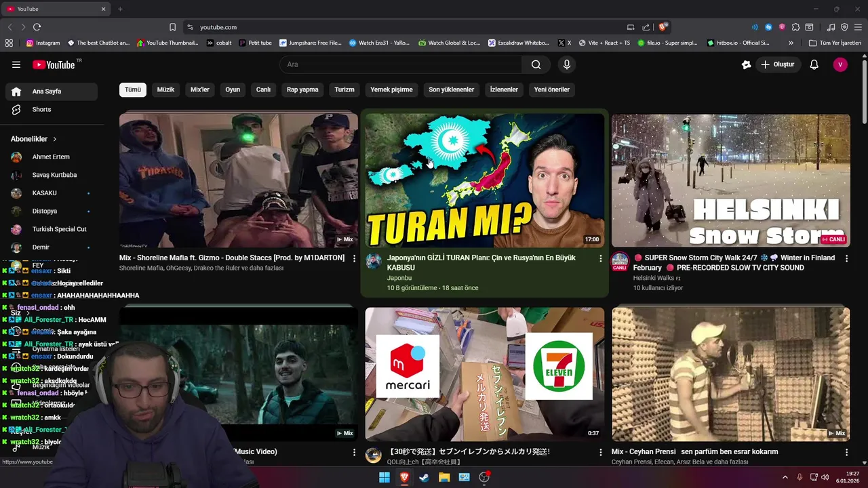Open the cobalt bookmark
868x488 pixels.
tap(219, 43)
